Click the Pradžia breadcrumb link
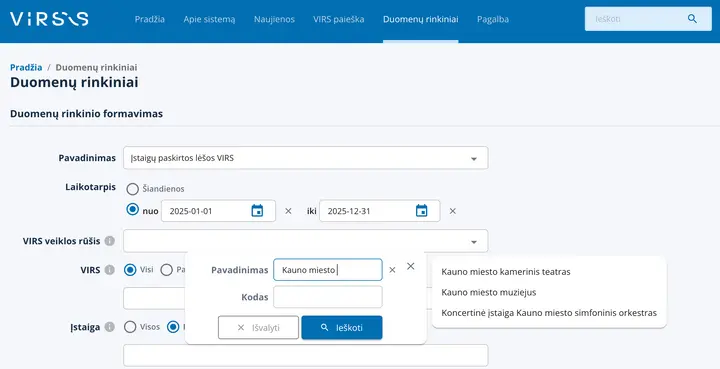The image size is (720, 369). click(26, 67)
